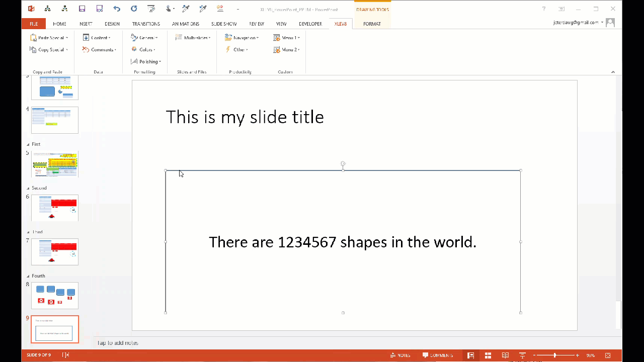Click the user account avatar picture
The height and width of the screenshot is (362, 644).
coord(610,23)
